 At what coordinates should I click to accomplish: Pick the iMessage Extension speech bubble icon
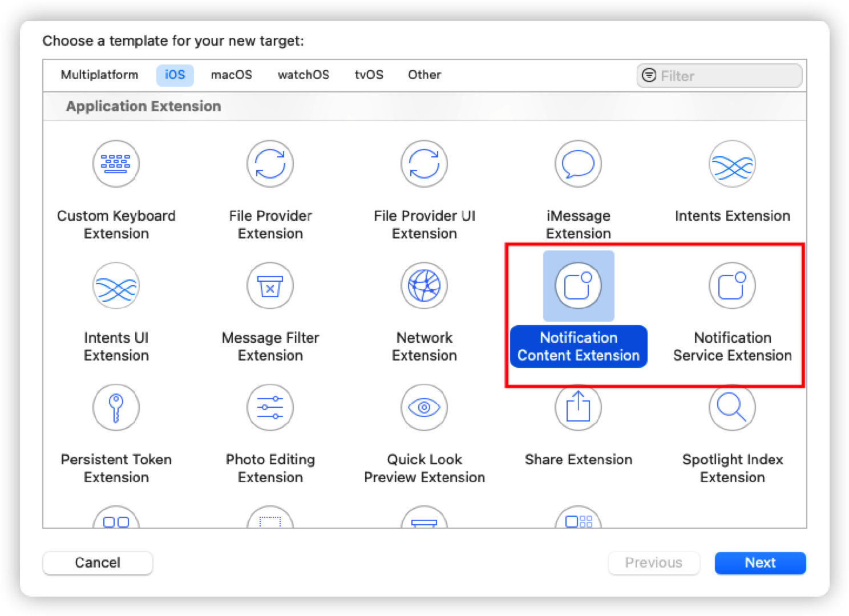(x=578, y=164)
